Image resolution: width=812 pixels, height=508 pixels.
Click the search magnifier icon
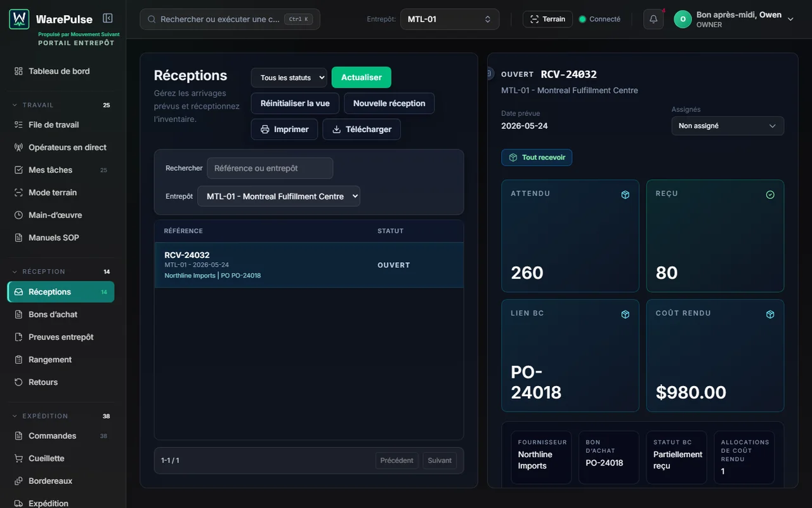pyautogui.click(x=152, y=19)
